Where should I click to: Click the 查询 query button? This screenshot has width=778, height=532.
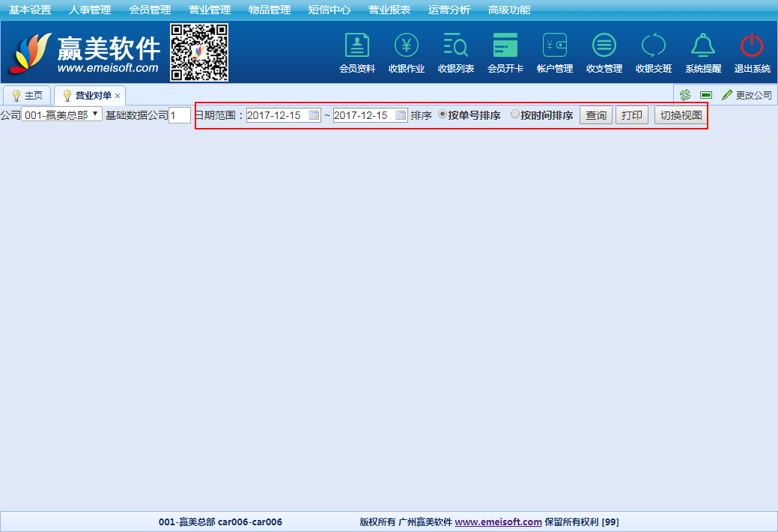[595, 115]
